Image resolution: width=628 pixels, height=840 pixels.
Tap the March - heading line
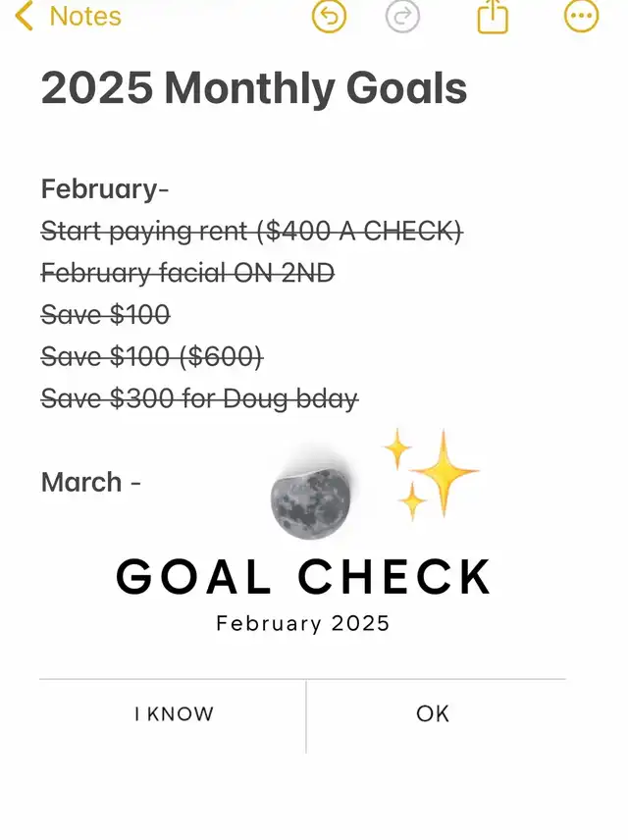click(x=91, y=482)
